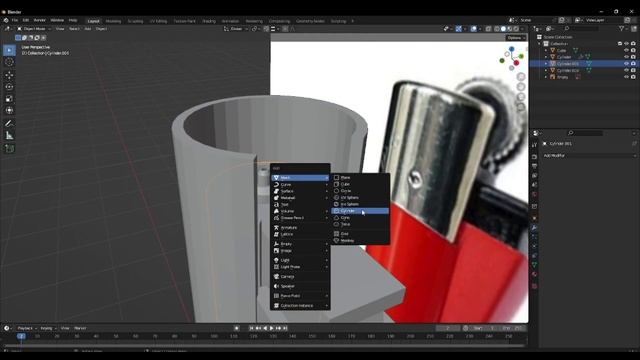Choose Circle in the Mesh submenu
This screenshot has width=640, height=360.
(360, 191)
